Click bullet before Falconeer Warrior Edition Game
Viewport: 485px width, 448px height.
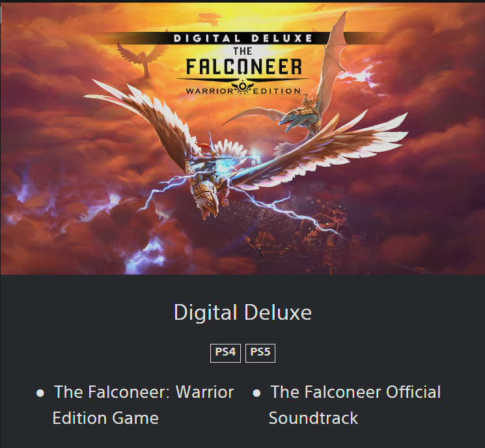[x=40, y=393]
